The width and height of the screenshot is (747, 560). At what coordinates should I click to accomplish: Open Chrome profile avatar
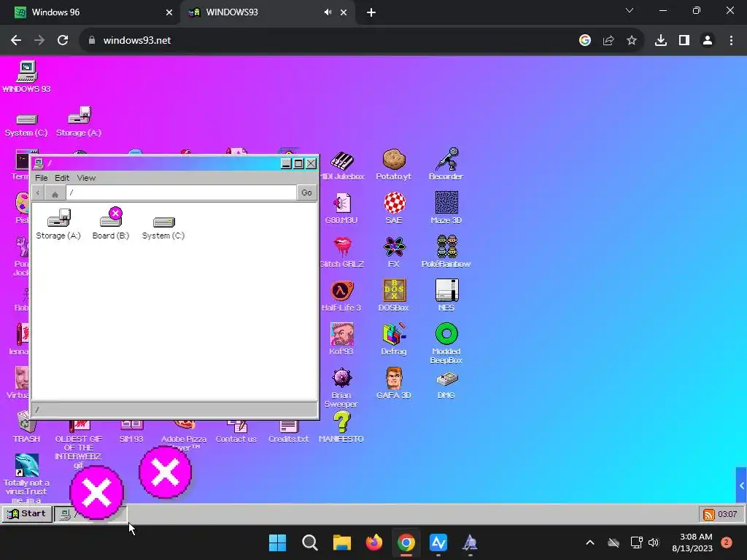[708, 41]
